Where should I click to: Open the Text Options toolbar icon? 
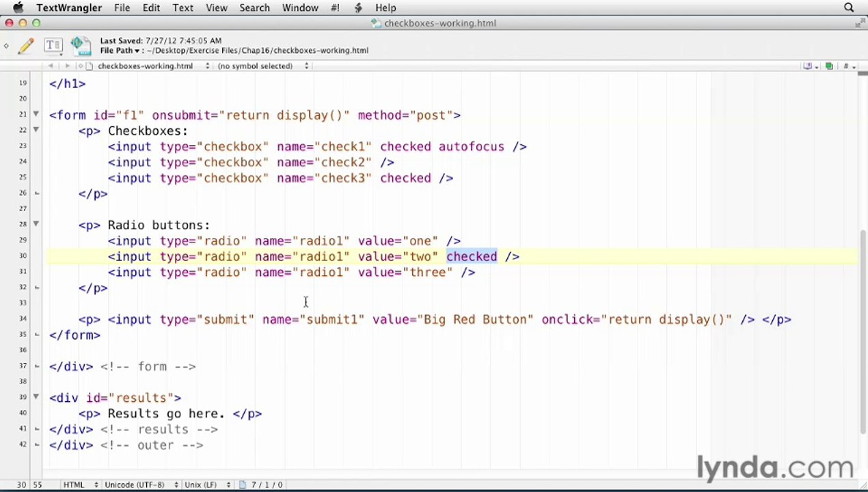point(53,46)
